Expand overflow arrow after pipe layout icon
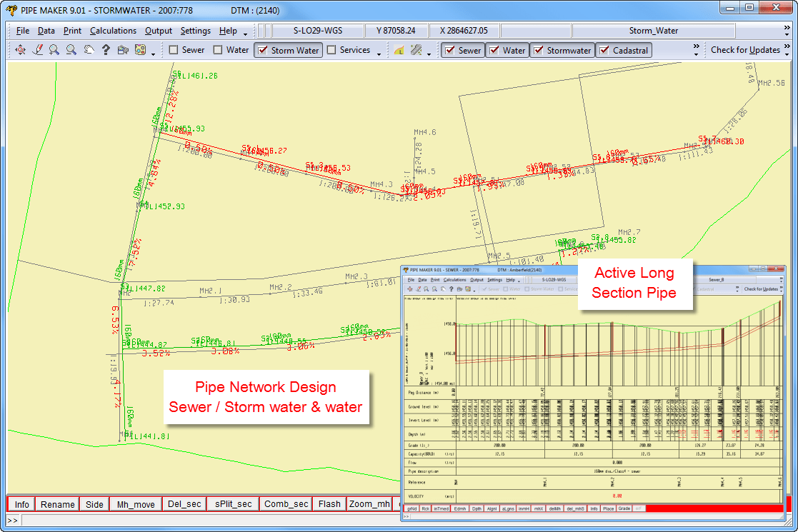The image size is (798, 532). click(x=429, y=54)
